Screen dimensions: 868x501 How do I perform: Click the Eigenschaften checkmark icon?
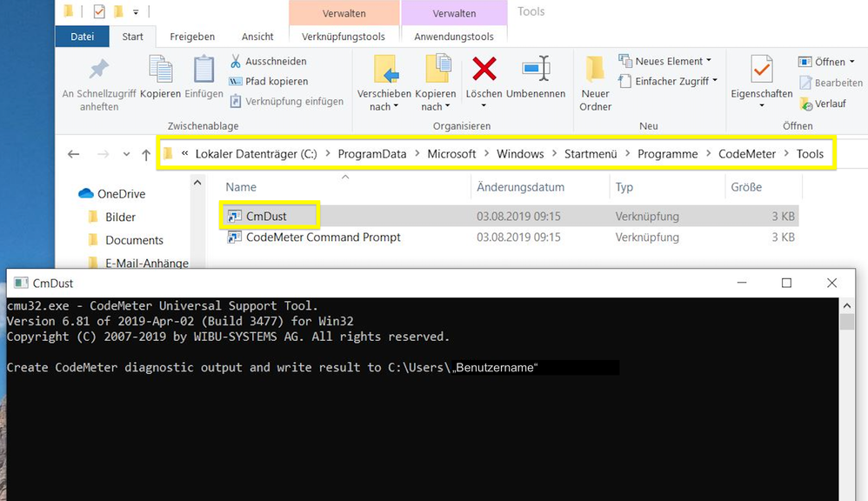pos(762,69)
